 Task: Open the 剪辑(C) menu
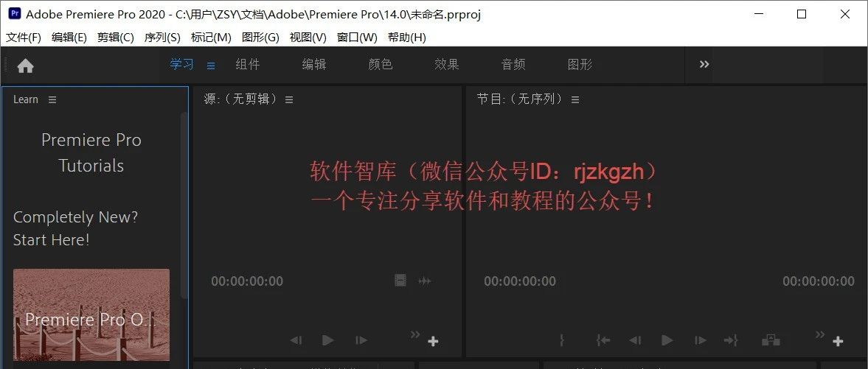coord(116,37)
